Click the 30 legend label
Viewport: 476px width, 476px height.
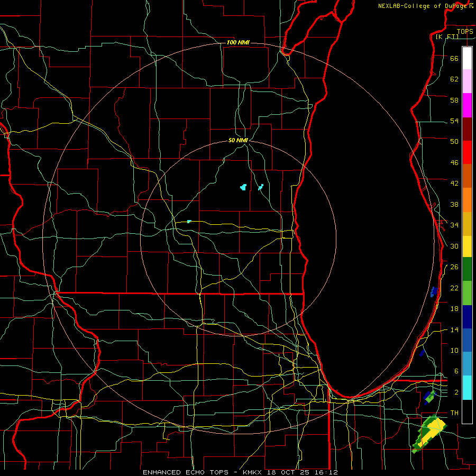454,246
